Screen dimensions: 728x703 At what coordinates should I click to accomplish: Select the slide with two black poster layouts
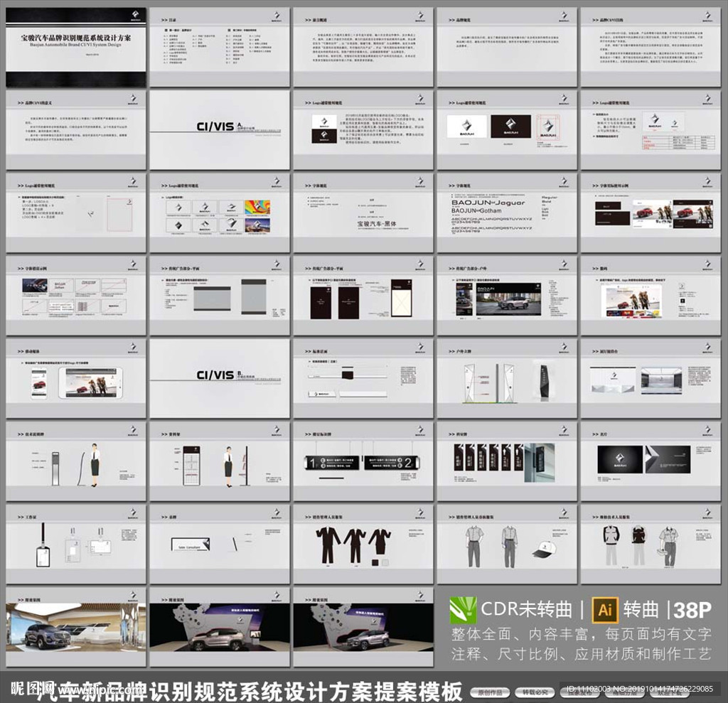pyautogui.click(x=363, y=295)
